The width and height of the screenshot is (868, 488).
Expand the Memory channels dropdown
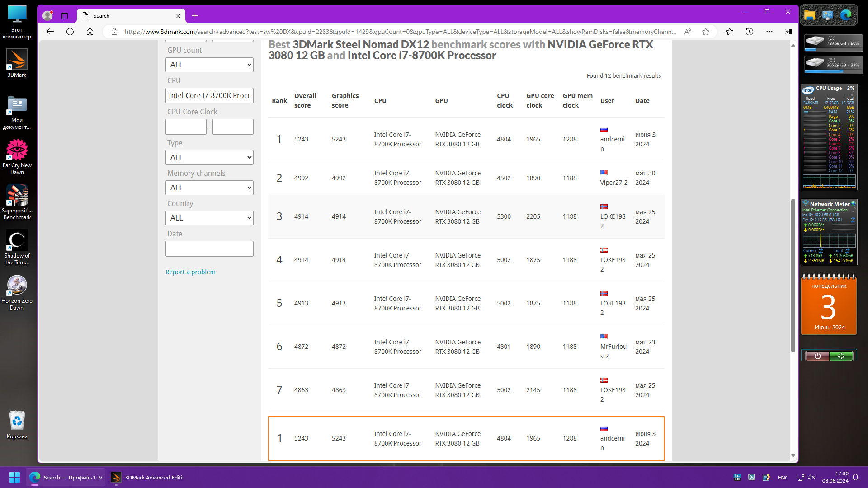[209, 188]
